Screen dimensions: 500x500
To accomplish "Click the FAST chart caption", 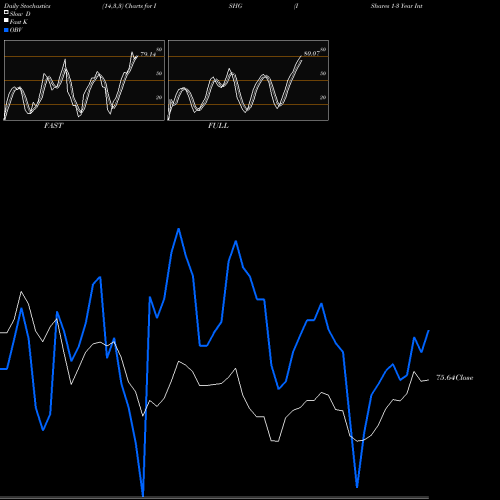I will tap(53, 126).
